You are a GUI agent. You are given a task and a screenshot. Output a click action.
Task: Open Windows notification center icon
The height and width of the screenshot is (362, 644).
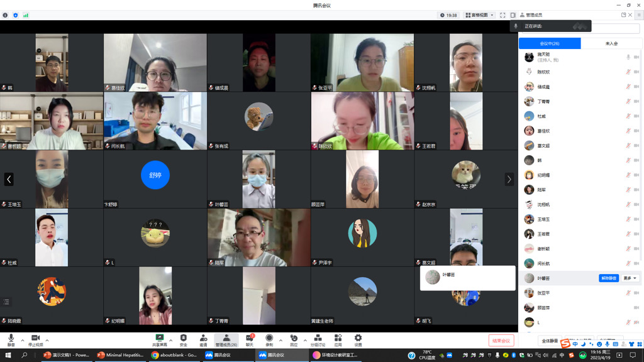pos(633,355)
